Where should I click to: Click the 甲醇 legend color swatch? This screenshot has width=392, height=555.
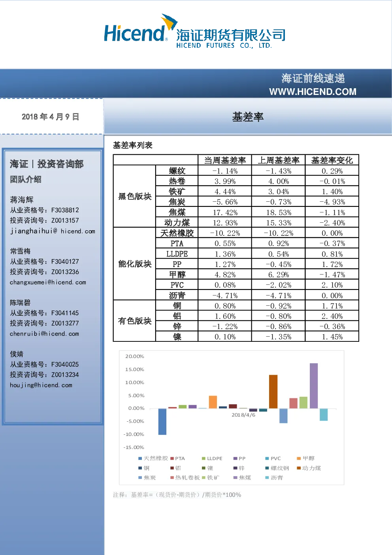point(299,458)
